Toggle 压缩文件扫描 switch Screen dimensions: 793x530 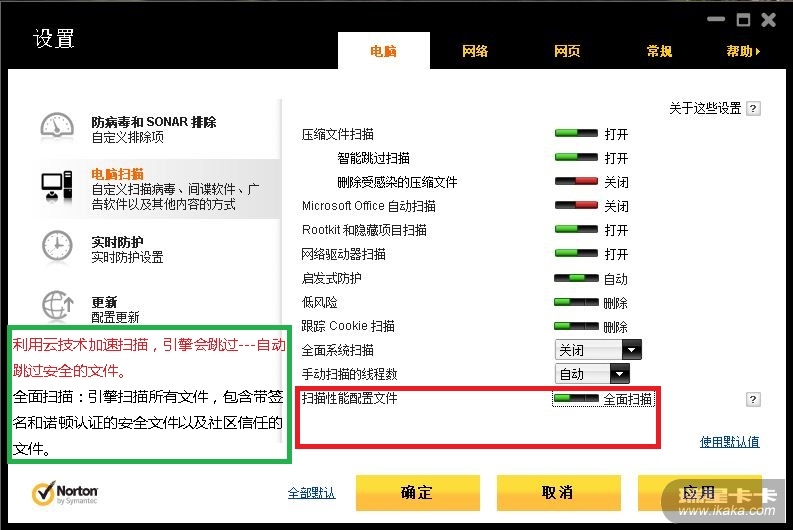coord(576,134)
